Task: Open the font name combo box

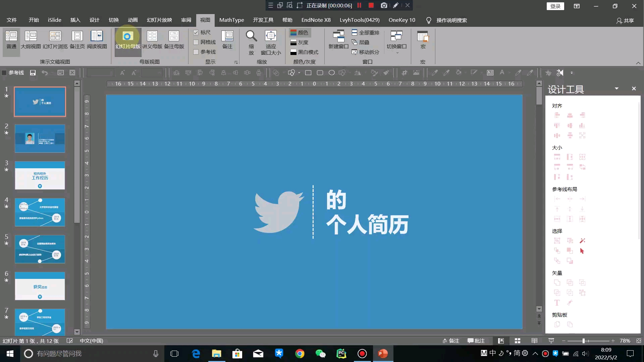Action: 100,73
